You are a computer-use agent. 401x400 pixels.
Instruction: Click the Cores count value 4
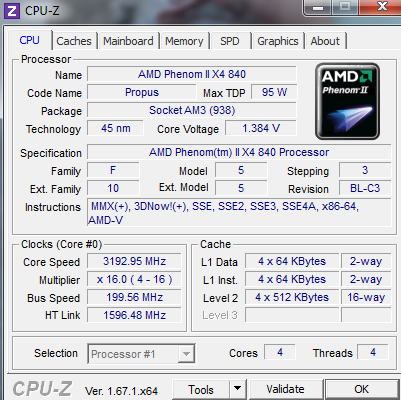[280, 352]
